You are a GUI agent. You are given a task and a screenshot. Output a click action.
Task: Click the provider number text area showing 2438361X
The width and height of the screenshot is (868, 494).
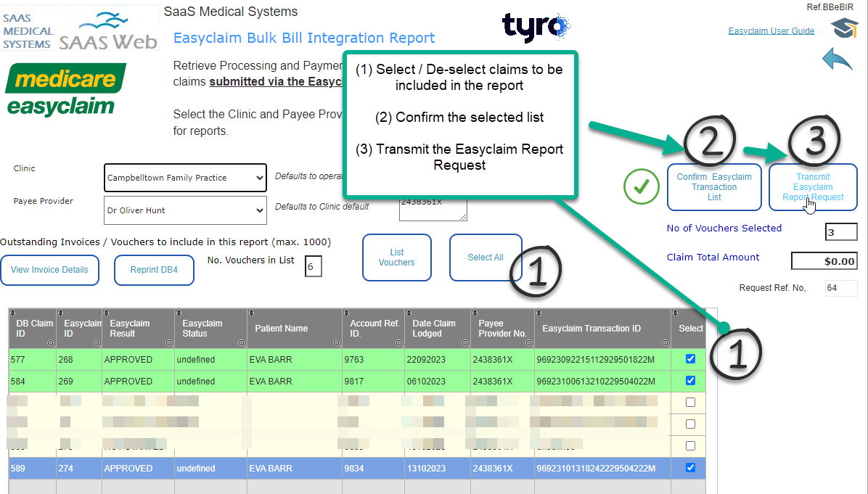click(x=433, y=209)
